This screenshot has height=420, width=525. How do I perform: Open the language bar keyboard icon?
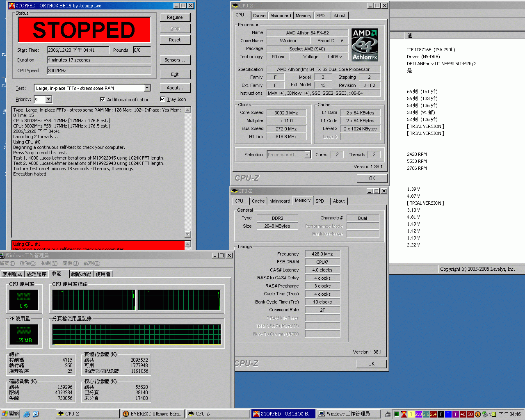[x=388, y=414]
